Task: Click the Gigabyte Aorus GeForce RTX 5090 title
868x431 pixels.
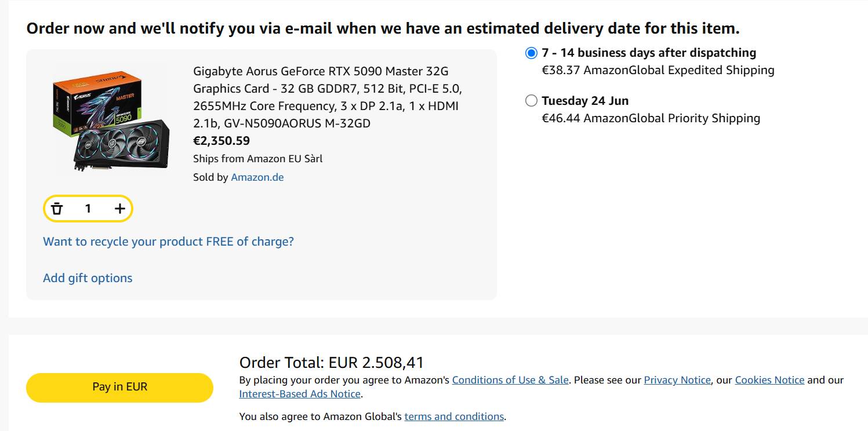Action: pyautogui.click(x=328, y=97)
